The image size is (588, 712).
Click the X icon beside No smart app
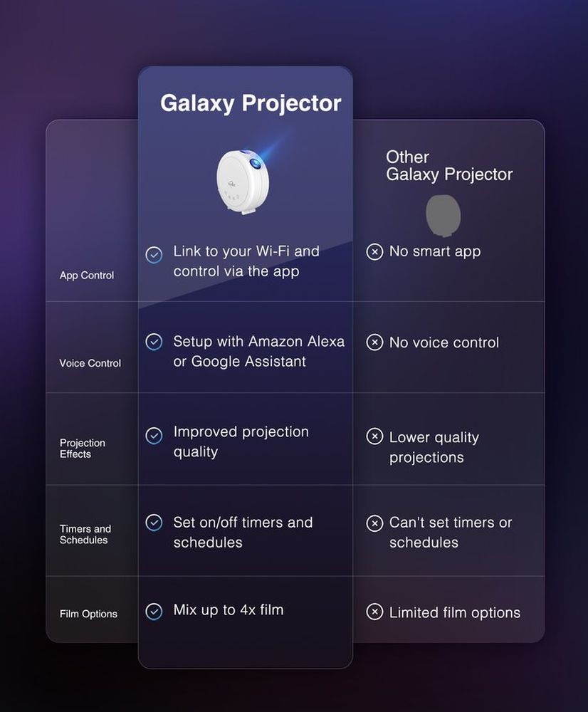(x=374, y=251)
